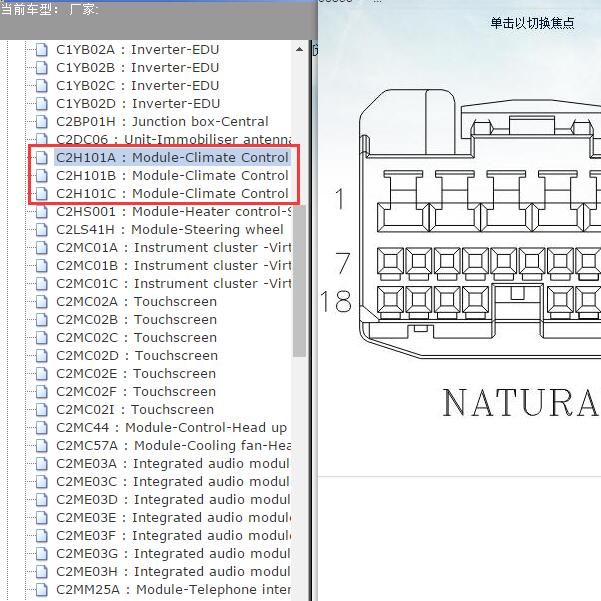601x601 pixels.
Task: Select C2MC44 : Module-Control-Head up
Action: [172, 428]
